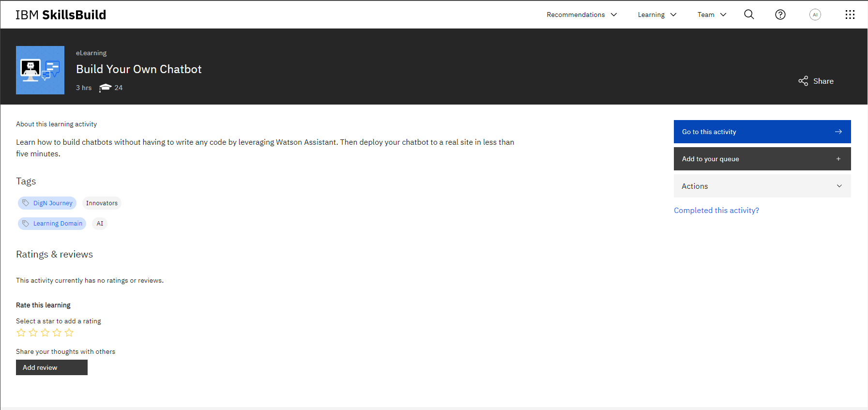868x410 pixels.
Task: Click 'This activity currently has no ratings' text
Action: pos(90,280)
